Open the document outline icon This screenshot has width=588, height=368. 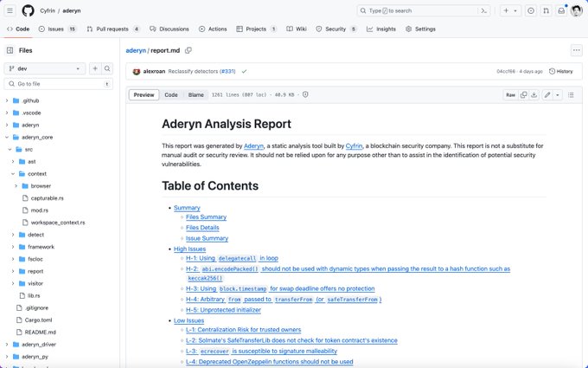tap(571, 95)
